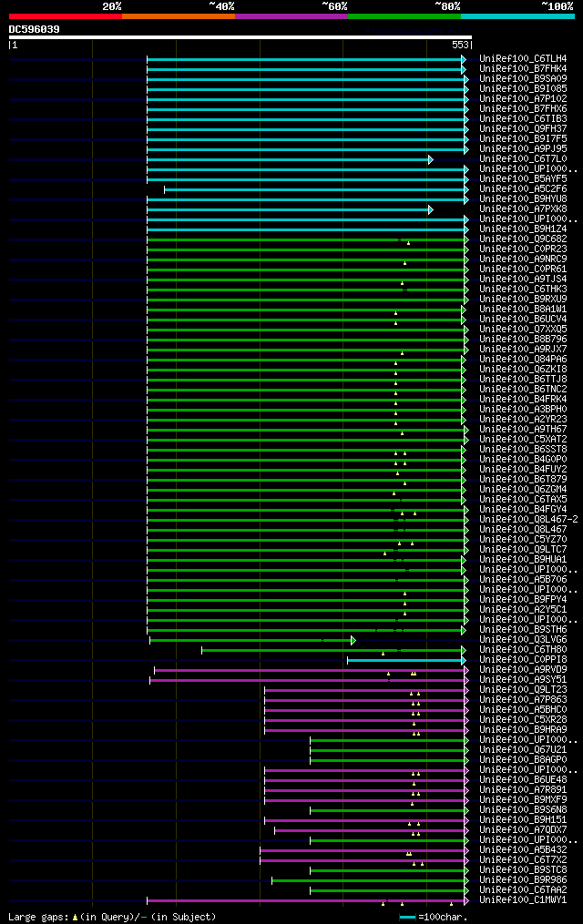Open the UniRef100_C6TAA2 entry
Viewport: 583px width, 924px height.
[523, 890]
